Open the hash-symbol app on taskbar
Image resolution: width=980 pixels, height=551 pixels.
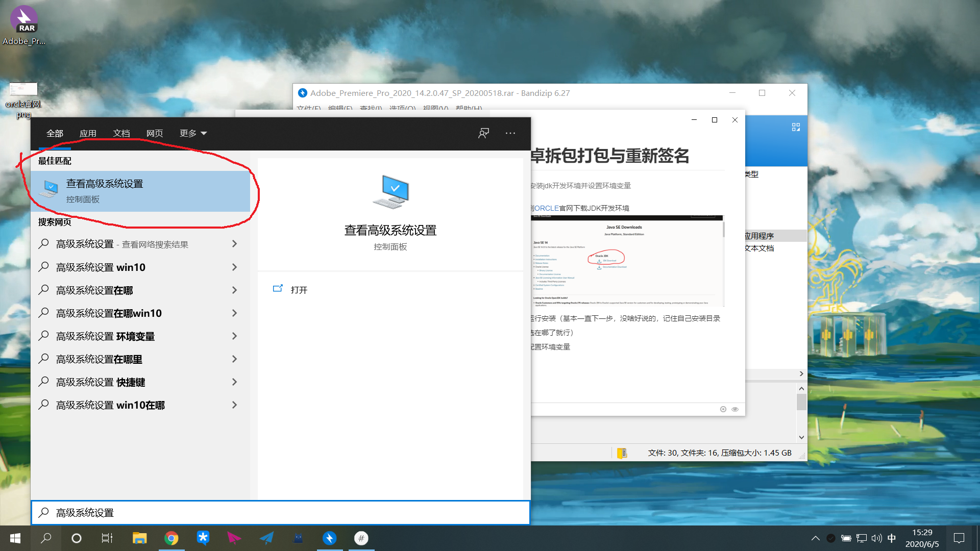point(361,538)
